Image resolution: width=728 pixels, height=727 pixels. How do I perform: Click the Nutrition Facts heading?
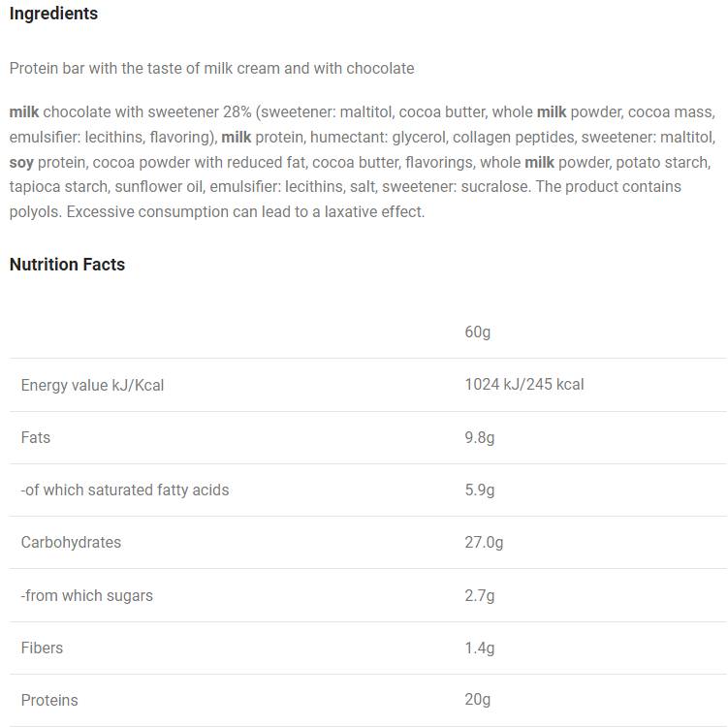click(67, 265)
